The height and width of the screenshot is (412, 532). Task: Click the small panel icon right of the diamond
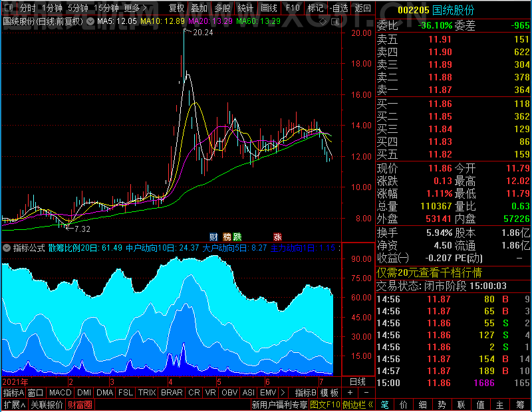[x=335, y=22]
